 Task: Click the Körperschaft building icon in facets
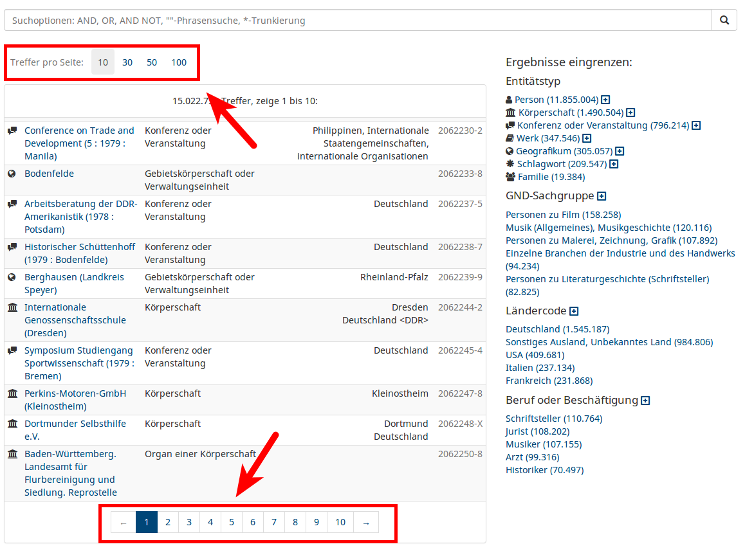pyautogui.click(x=511, y=113)
